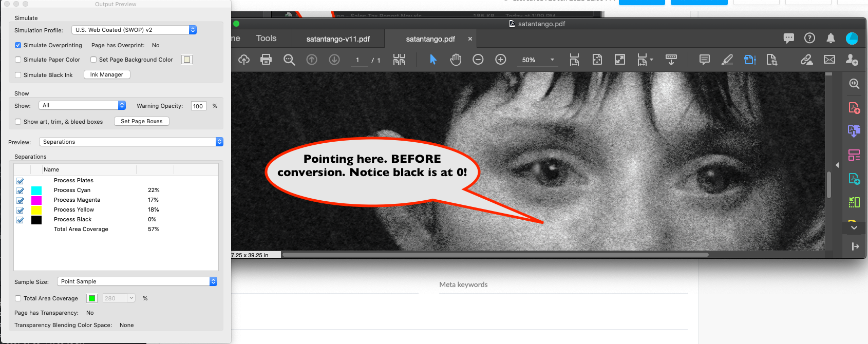The width and height of the screenshot is (868, 344).
Task: Click the blue rotate page icon
Action: click(x=750, y=60)
